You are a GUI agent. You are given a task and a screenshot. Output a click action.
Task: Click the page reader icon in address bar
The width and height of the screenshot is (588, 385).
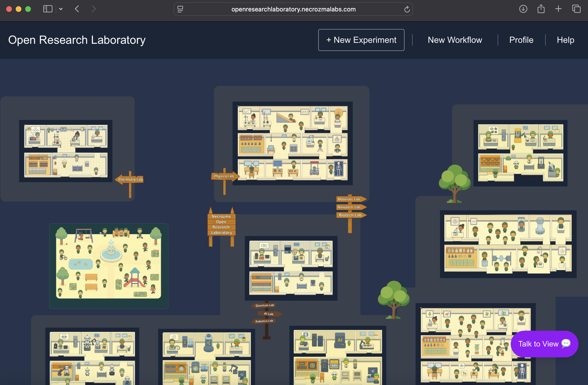point(180,9)
